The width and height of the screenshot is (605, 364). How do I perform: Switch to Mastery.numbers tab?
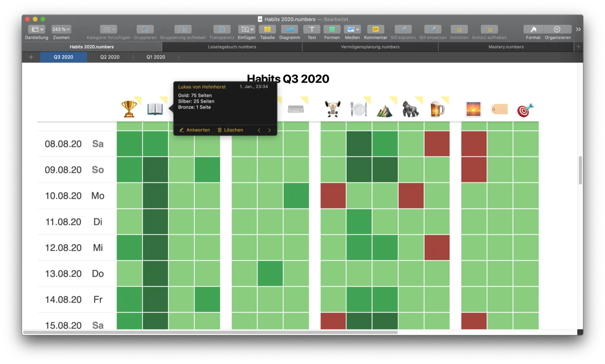click(506, 47)
